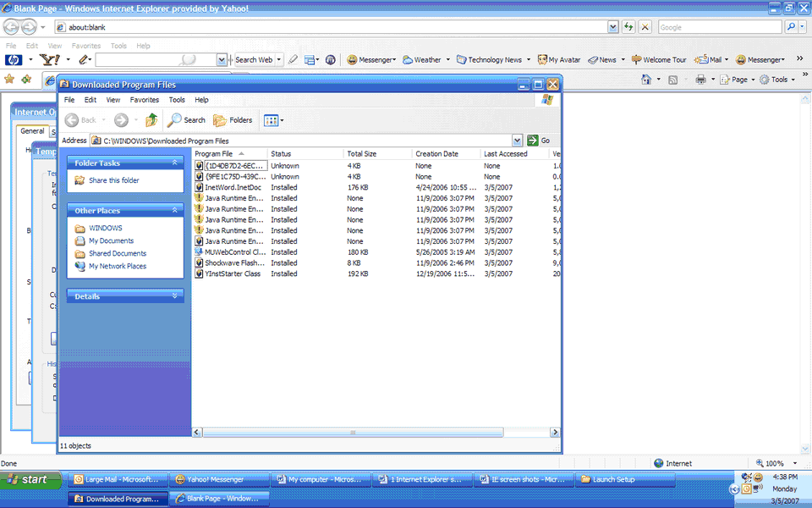Click the IE search magnifier button

791,27
